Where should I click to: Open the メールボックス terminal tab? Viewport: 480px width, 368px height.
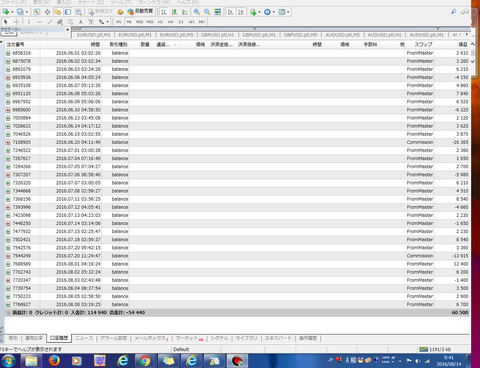point(151,338)
